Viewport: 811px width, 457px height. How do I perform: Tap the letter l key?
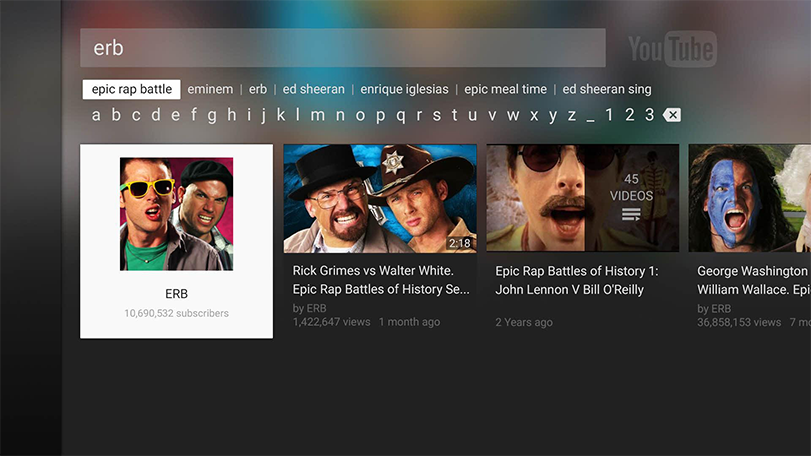[297, 114]
